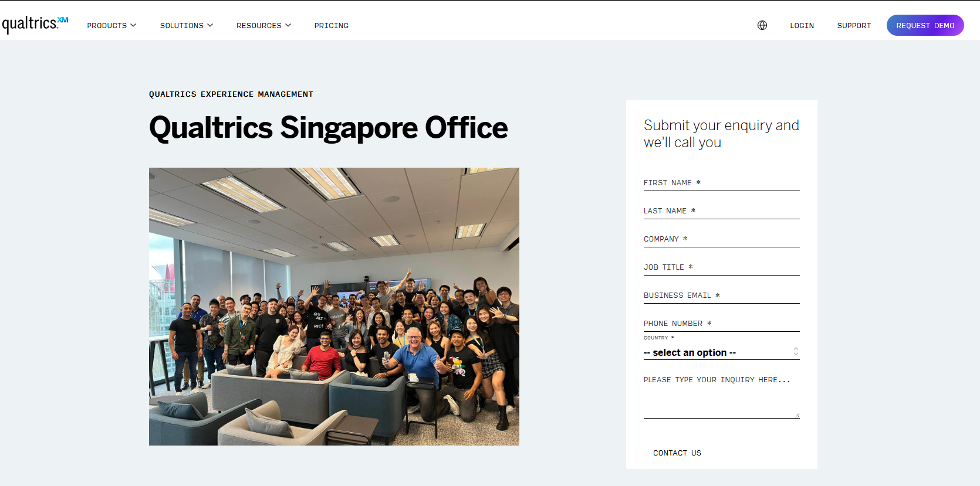Focus the Last Name field
Screen dimensions: 980x486
tap(721, 211)
